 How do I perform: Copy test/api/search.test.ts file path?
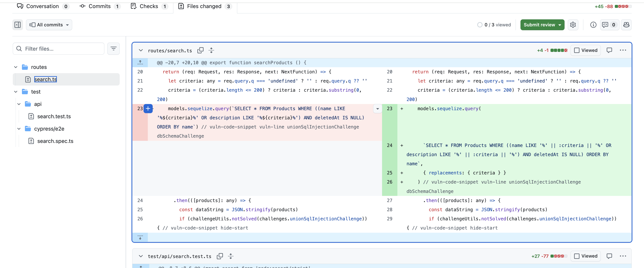[x=220, y=256]
